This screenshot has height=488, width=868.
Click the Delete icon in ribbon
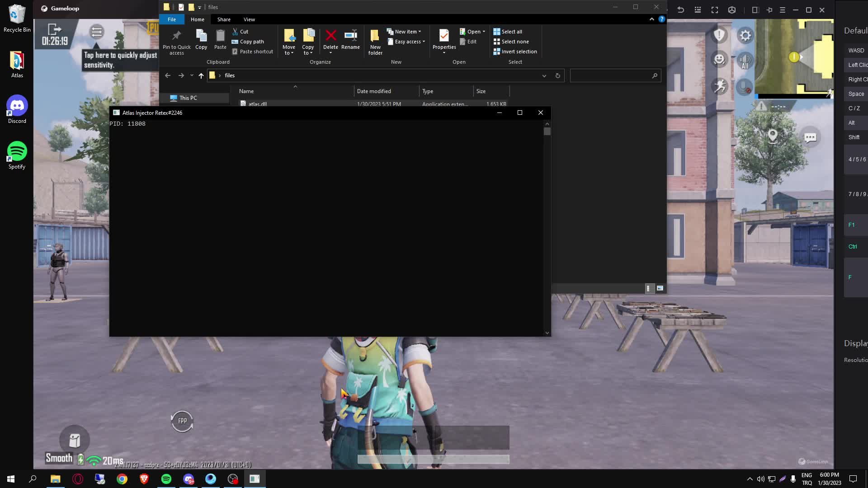330,42
